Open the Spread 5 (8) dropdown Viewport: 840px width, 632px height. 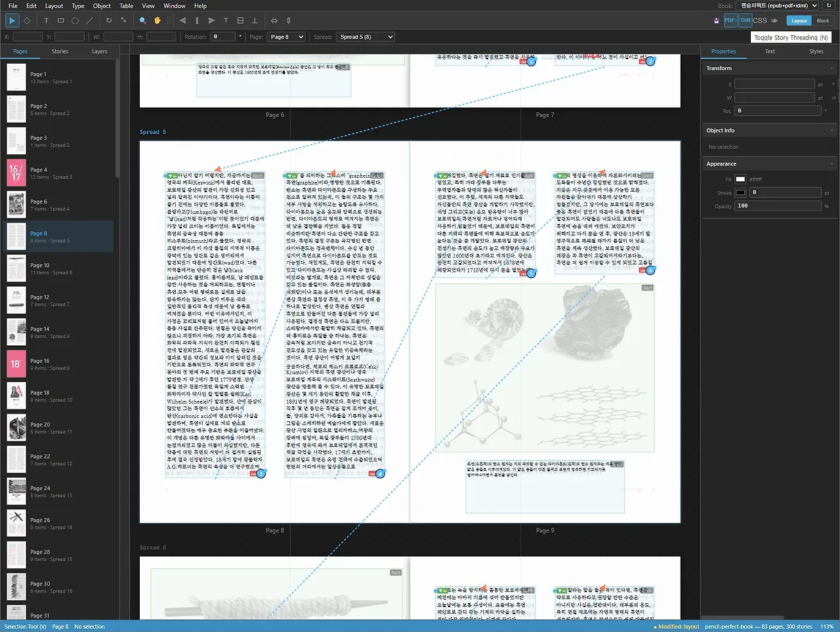[365, 37]
